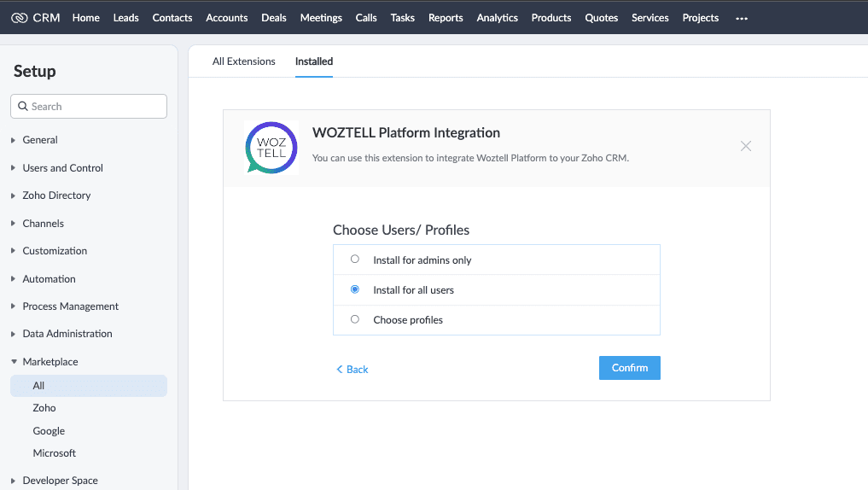Click the Zoho CRM logo icon
Viewport: 868px width, 490px height.
(20, 18)
